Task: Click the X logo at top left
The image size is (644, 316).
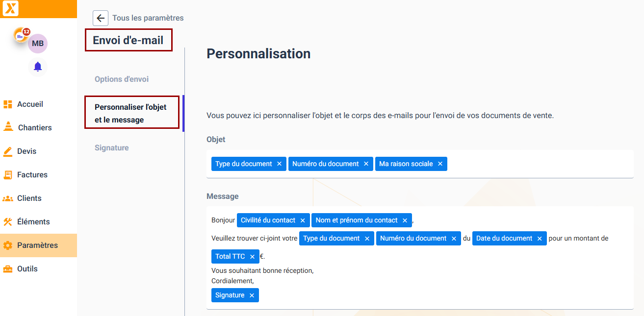Action: tap(10, 9)
